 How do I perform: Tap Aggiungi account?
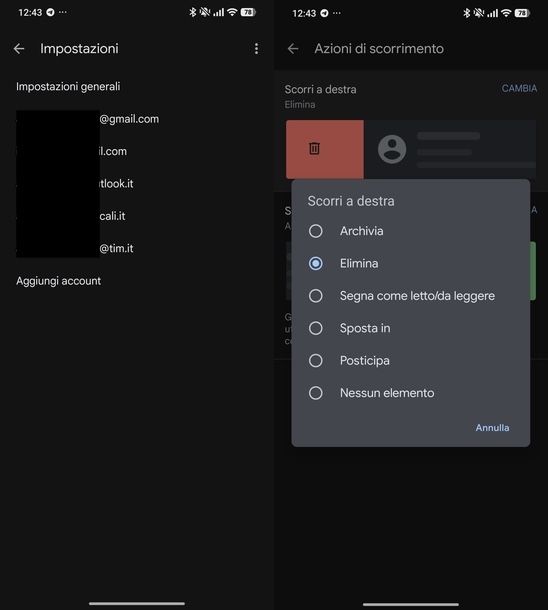pos(58,280)
